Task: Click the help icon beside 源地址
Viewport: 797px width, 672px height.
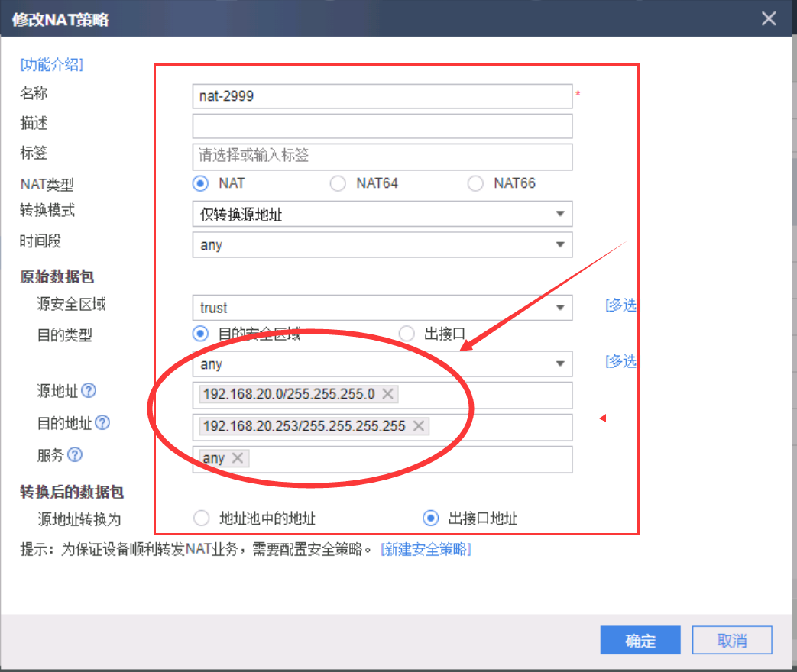Action: (89, 391)
